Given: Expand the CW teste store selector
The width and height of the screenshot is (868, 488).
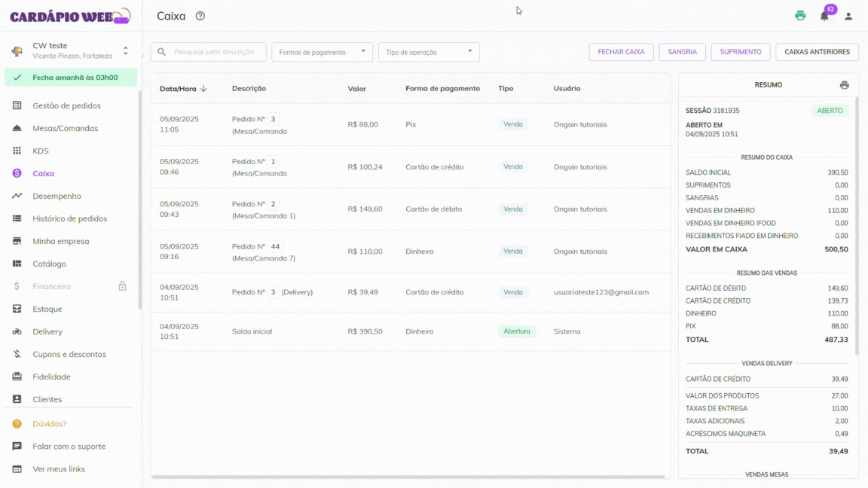Looking at the screenshot, I should click(x=126, y=50).
